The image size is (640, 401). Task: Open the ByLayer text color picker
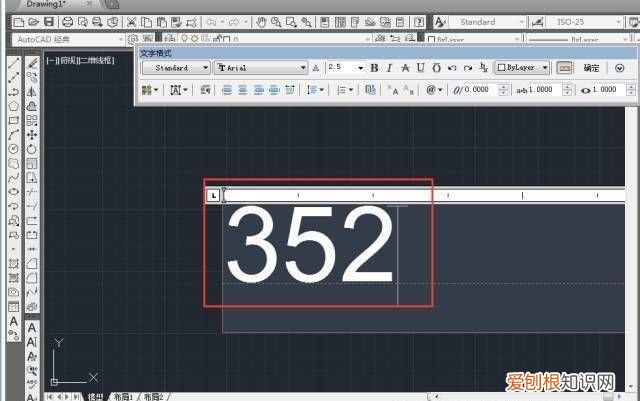[x=521, y=68]
